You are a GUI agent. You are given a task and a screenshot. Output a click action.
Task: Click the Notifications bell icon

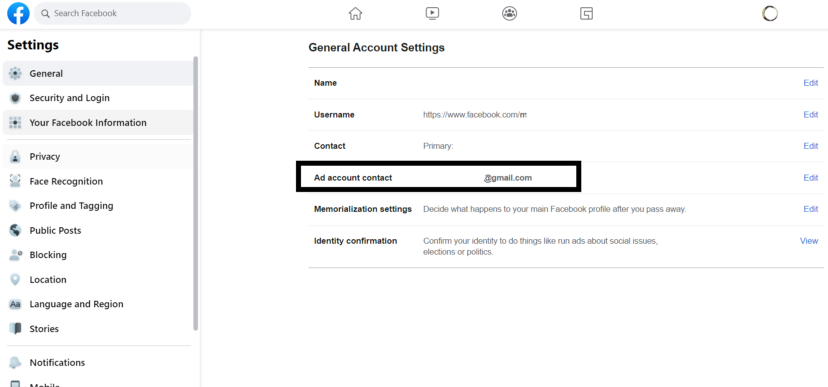[x=15, y=363]
